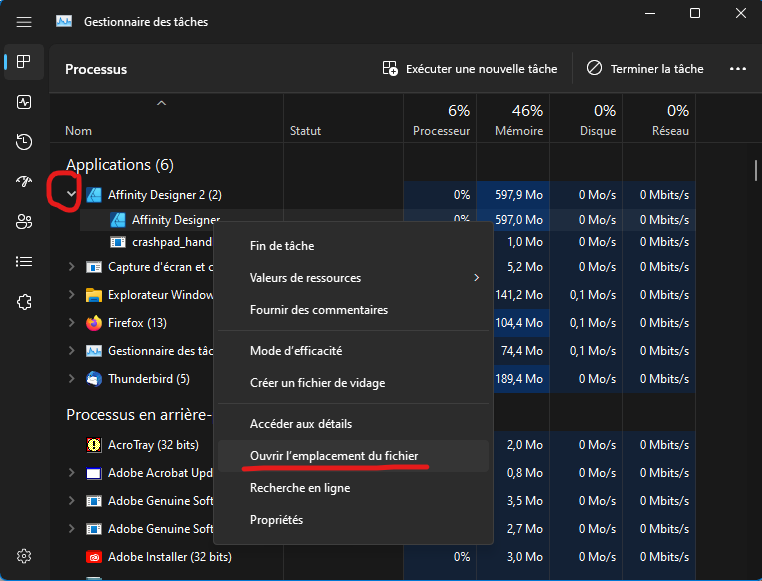Open Valeurs de ressources submenu

click(353, 278)
